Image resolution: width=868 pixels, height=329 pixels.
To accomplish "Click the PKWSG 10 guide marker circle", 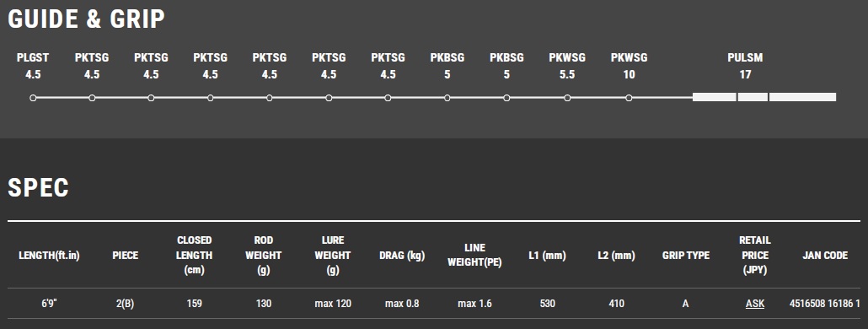I will (629, 98).
